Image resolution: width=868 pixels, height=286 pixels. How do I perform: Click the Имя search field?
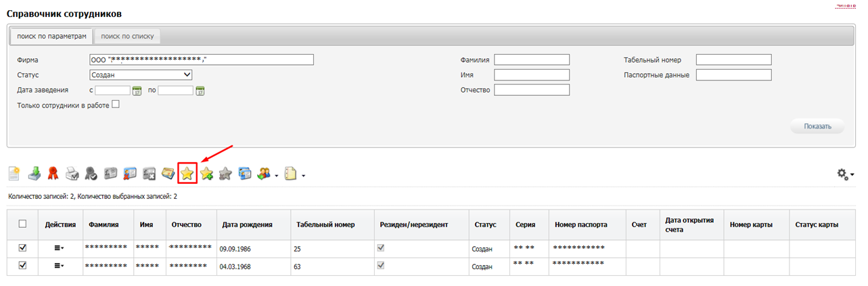[x=532, y=75]
